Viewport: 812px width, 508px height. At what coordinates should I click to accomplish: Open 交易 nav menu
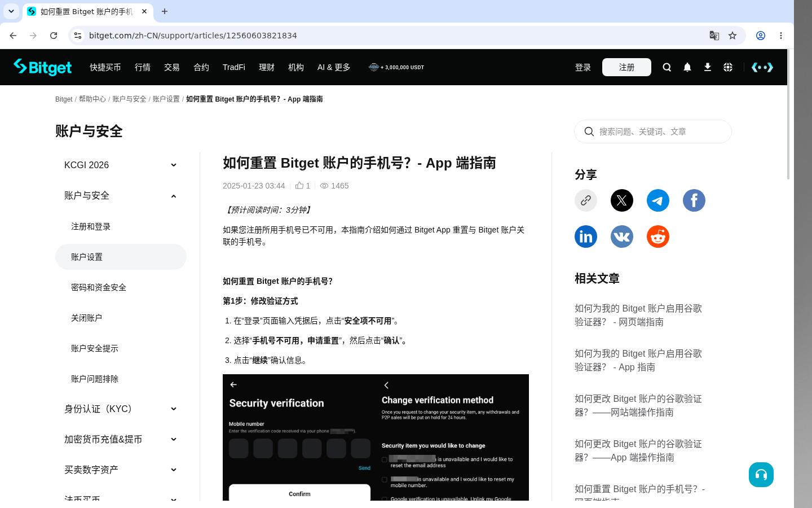click(x=172, y=67)
